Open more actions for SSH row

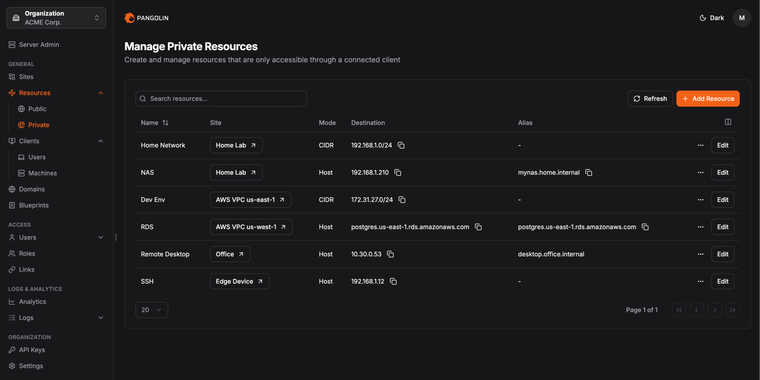[x=700, y=281]
